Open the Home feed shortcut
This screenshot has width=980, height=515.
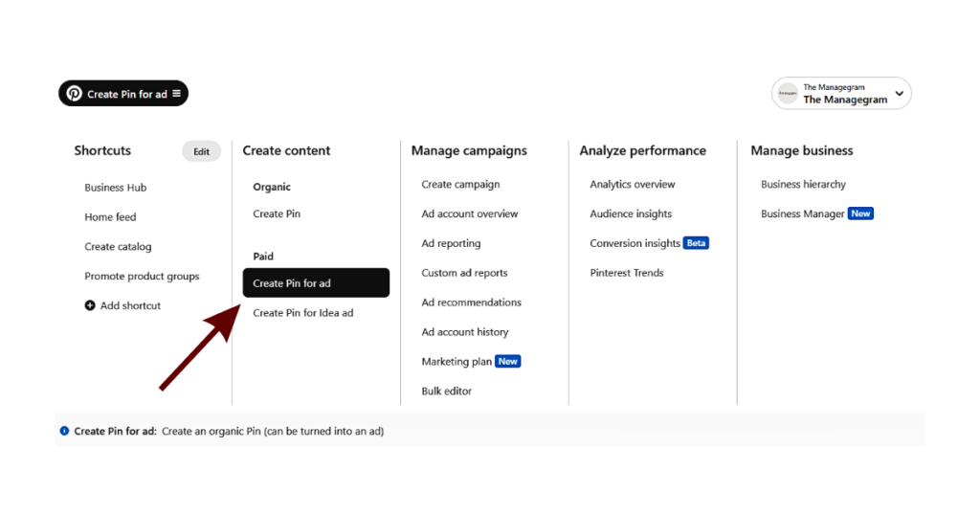point(110,217)
